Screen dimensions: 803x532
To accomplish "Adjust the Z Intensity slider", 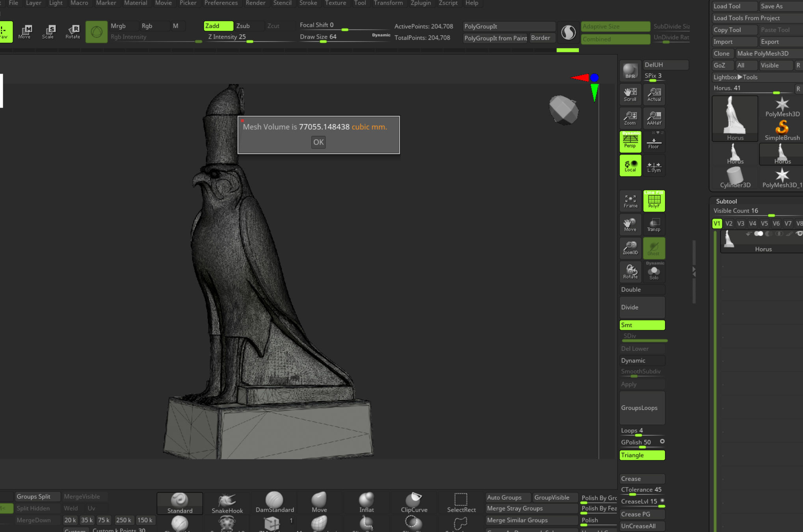I will click(x=249, y=37).
